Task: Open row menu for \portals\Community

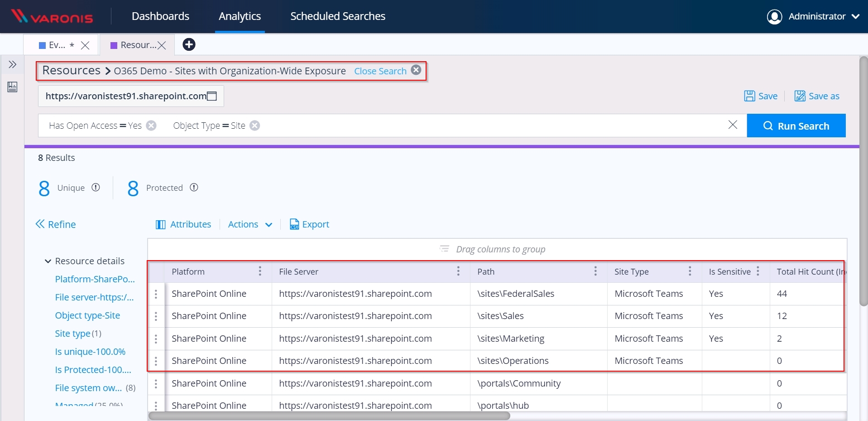Action: pyautogui.click(x=156, y=383)
